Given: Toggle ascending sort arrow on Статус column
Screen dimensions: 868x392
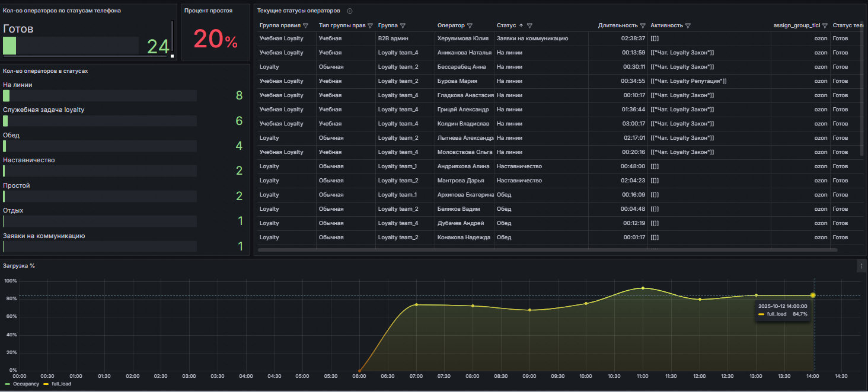Looking at the screenshot, I should [x=521, y=26].
